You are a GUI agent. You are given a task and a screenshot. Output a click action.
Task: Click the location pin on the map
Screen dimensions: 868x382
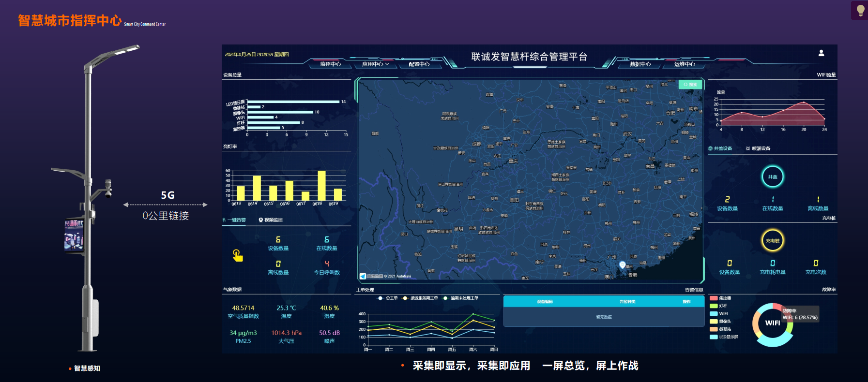(623, 264)
